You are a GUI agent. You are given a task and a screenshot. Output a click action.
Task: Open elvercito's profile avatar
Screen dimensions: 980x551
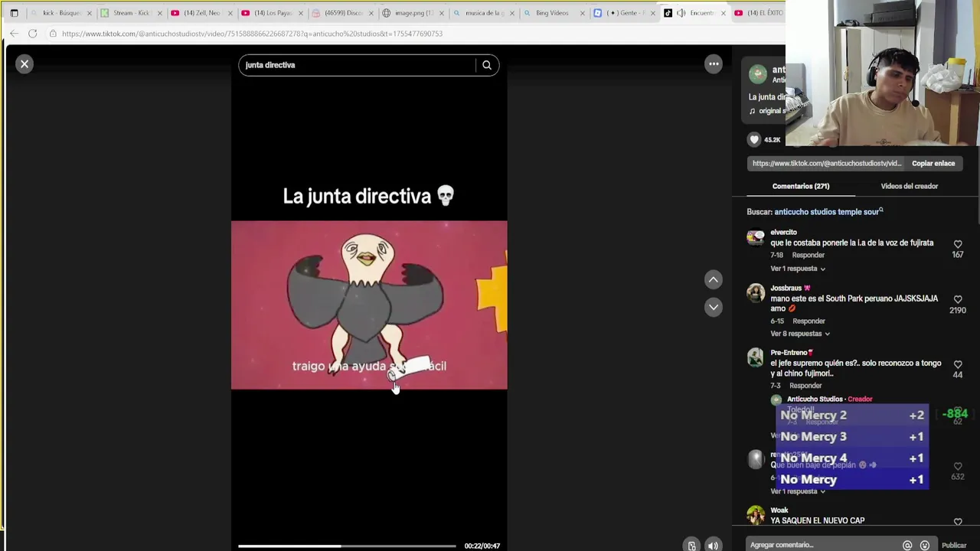(756, 238)
